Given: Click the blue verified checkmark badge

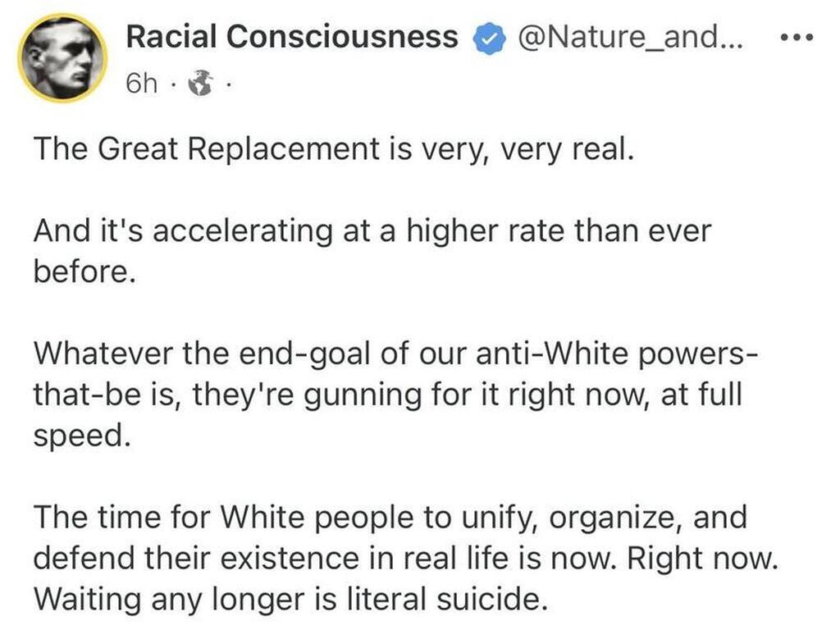Looking at the screenshot, I should pyautogui.click(x=489, y=39).
